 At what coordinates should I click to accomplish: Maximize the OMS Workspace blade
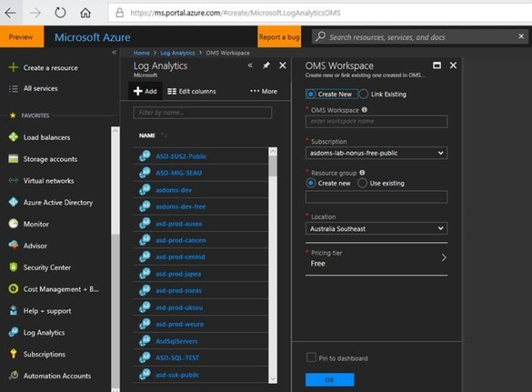[437, 65]
